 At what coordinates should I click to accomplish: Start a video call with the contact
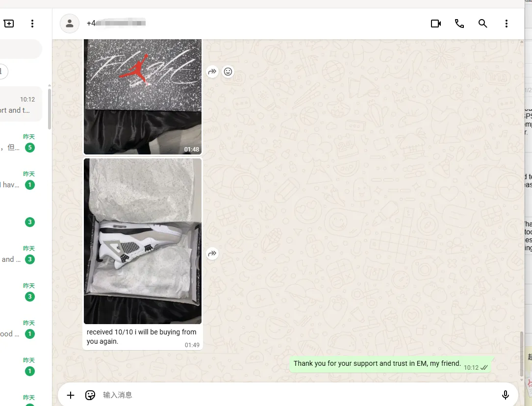[x=435, y=24]
